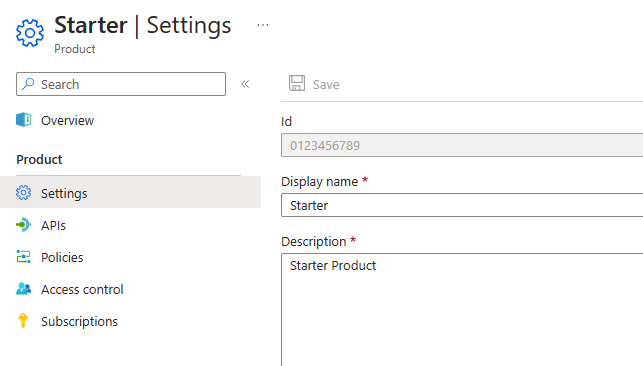This screenshot has height=366, width=643.
Task: Click the Subscriptions key icon
Action: click(23, 321)
